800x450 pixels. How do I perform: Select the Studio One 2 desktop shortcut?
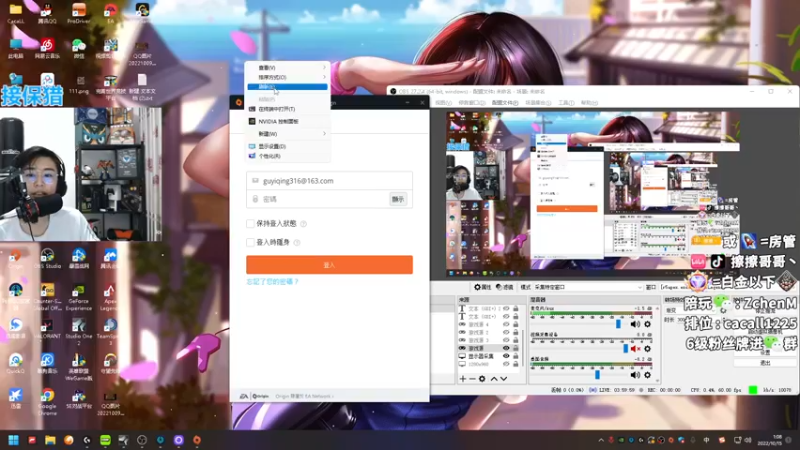click(79, 332)
